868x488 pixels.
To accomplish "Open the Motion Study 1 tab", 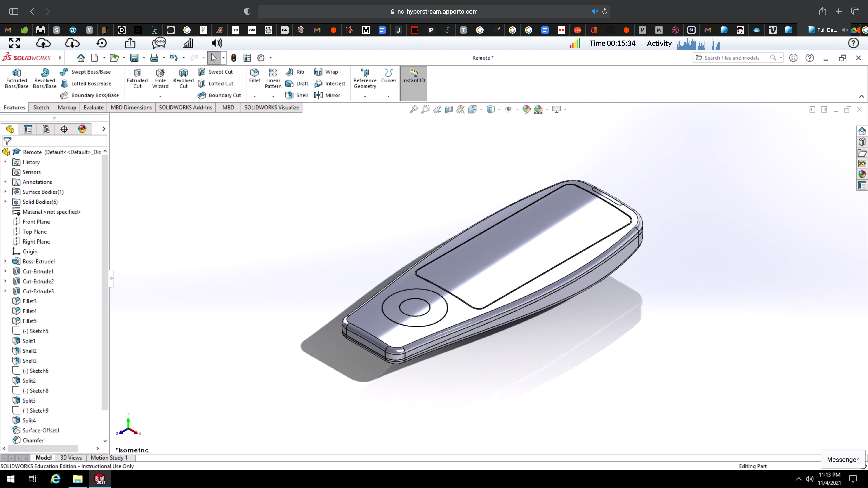I will [109, 458].
